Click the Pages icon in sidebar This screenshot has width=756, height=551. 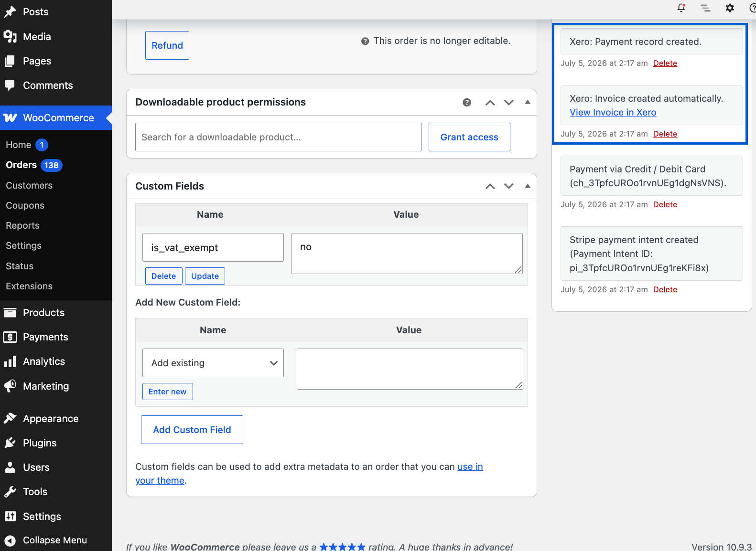10,61
